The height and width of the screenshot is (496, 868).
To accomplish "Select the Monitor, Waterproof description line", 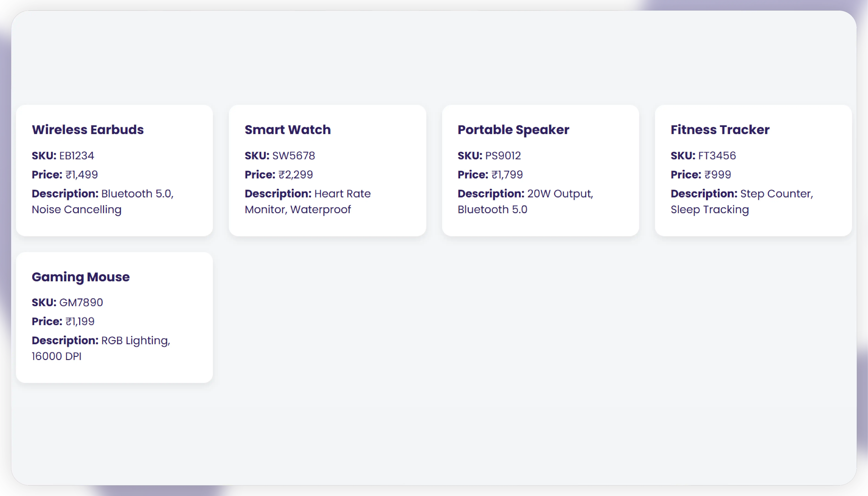I will coord(298,209).
